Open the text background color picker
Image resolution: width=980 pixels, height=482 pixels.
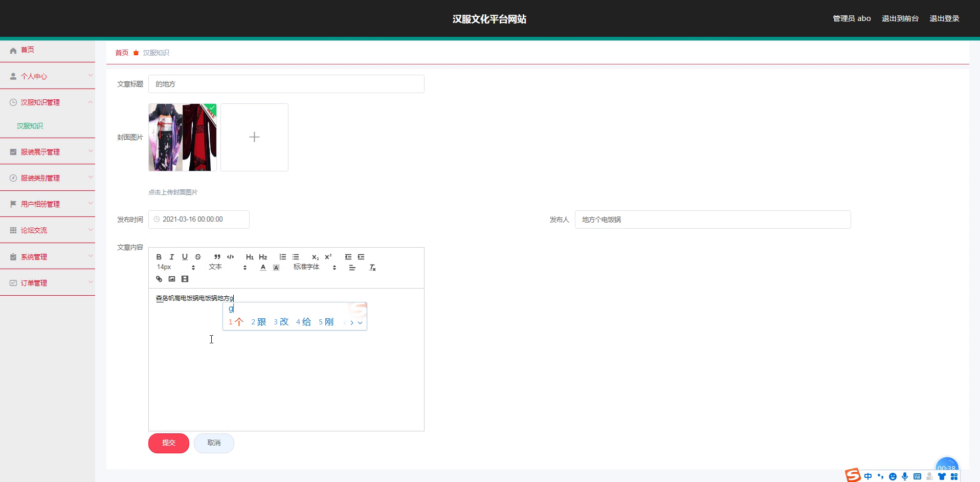pos(276,267)
